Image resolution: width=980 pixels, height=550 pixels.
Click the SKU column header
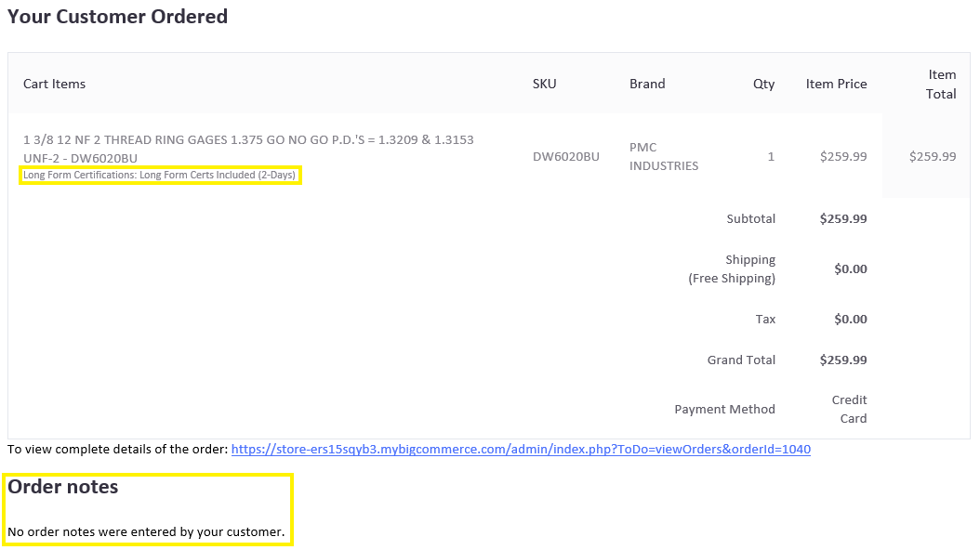click(x=544, y=84)
